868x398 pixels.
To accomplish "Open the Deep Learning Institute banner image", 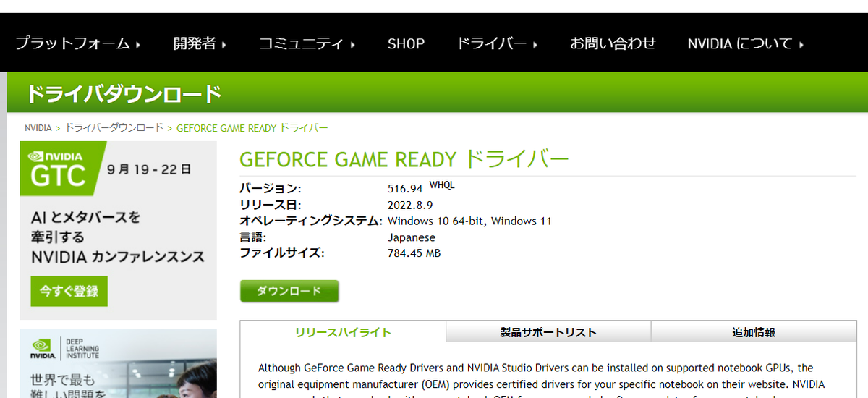I will click(119, 363).
